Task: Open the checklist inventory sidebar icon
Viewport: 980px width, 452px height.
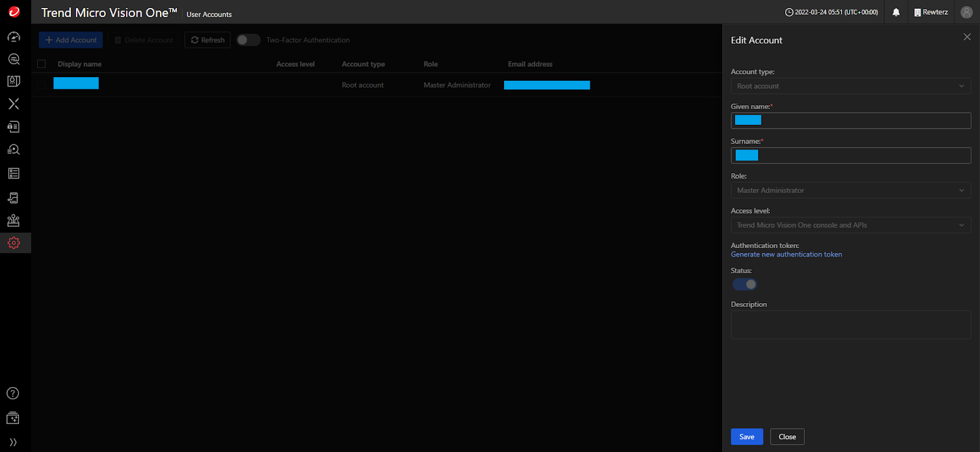Action: [13, 173]
